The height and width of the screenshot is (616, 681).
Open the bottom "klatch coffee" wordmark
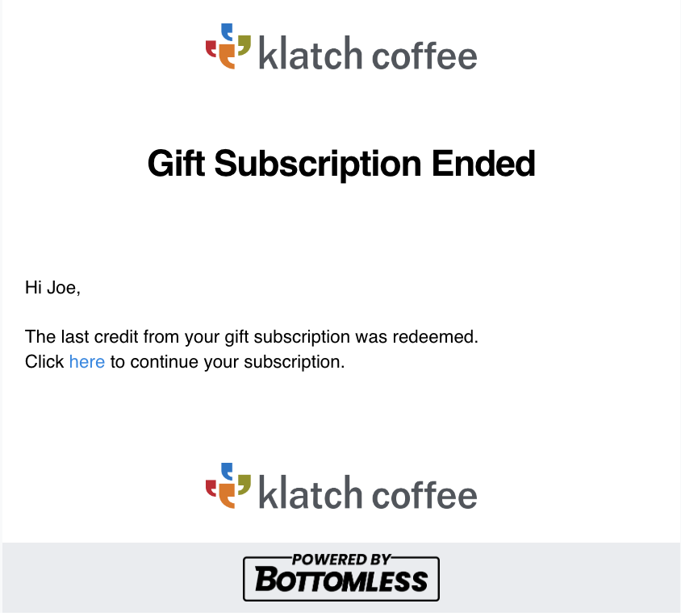pos(368,493)
